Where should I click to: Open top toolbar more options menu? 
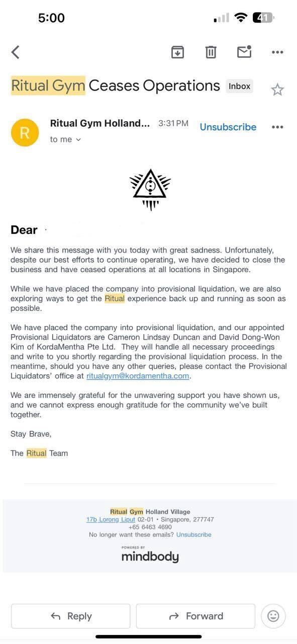click(277, 52)
